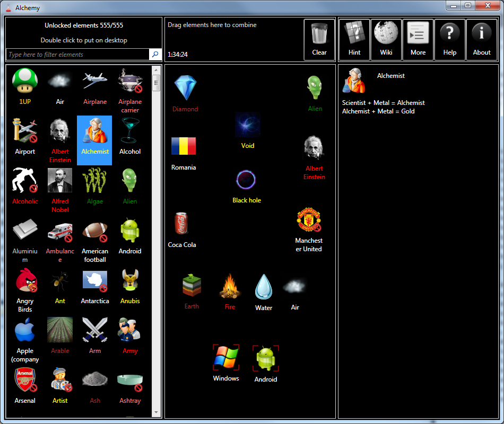Open the About info button
This screenshot has height=424, width=504.
click(482, 40)
